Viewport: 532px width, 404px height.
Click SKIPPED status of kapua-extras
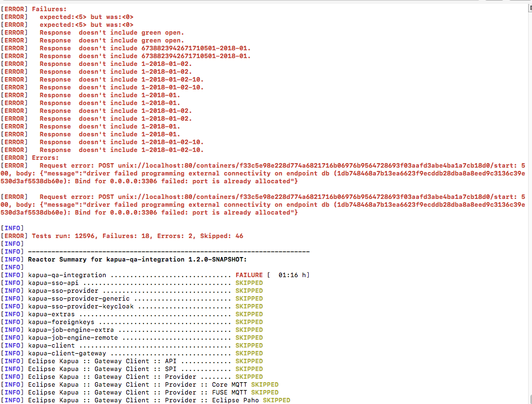point(249,314)
